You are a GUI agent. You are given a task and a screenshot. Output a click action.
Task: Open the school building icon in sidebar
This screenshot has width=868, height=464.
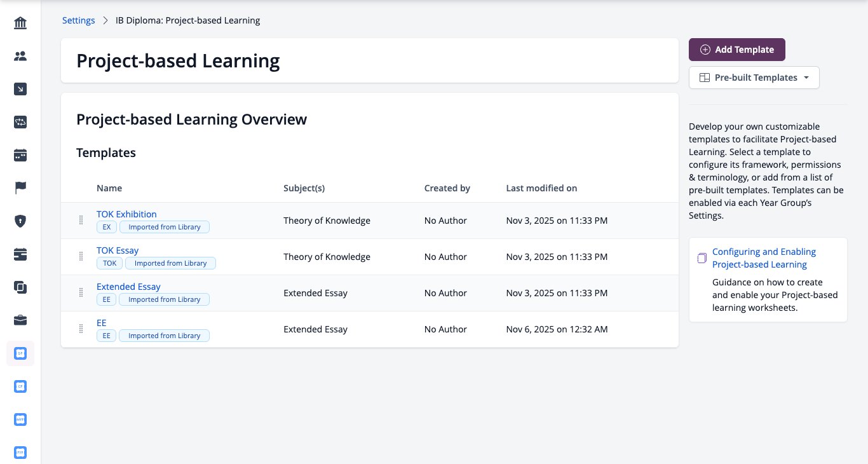[20, 24]
